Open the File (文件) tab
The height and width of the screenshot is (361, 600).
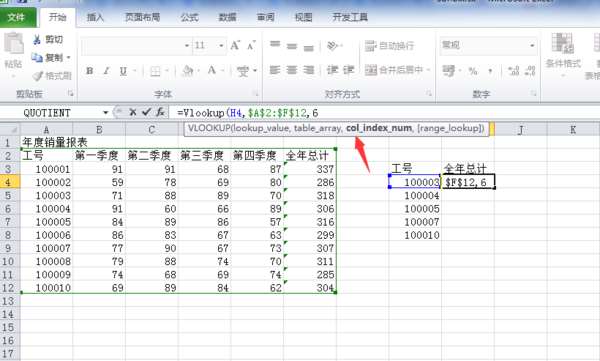(x=17, y=17)
